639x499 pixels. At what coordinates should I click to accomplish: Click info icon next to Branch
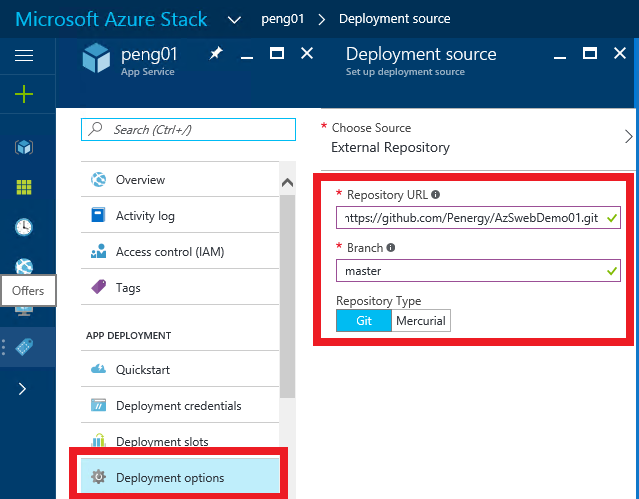tap(390, 247)
